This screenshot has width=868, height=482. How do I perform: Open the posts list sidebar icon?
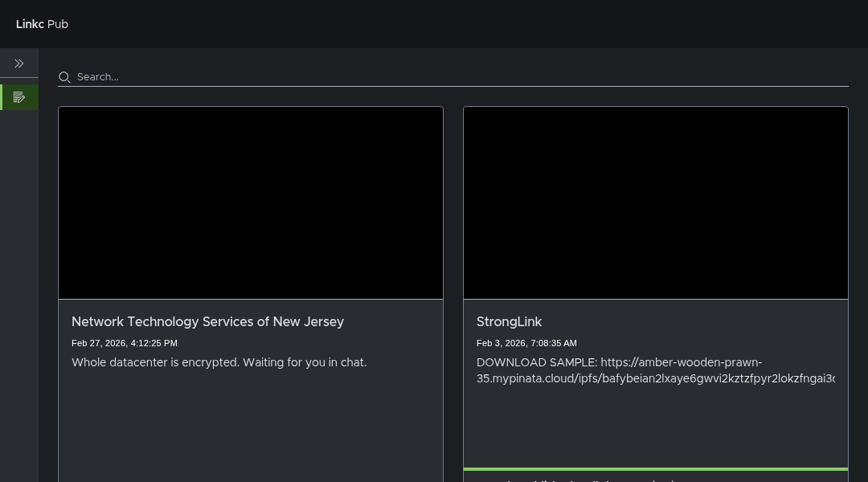pyautogui.click(x=18, y=97)
